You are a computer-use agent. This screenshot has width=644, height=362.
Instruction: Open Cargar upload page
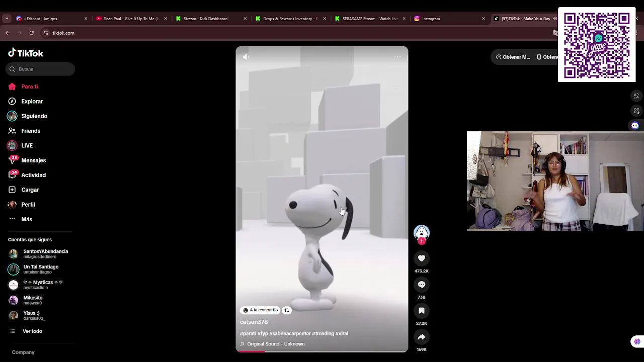30,190
